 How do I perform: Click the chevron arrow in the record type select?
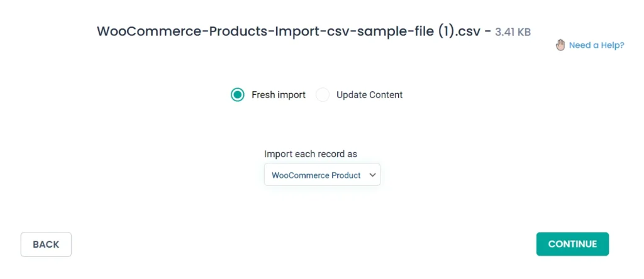[372, 175]
